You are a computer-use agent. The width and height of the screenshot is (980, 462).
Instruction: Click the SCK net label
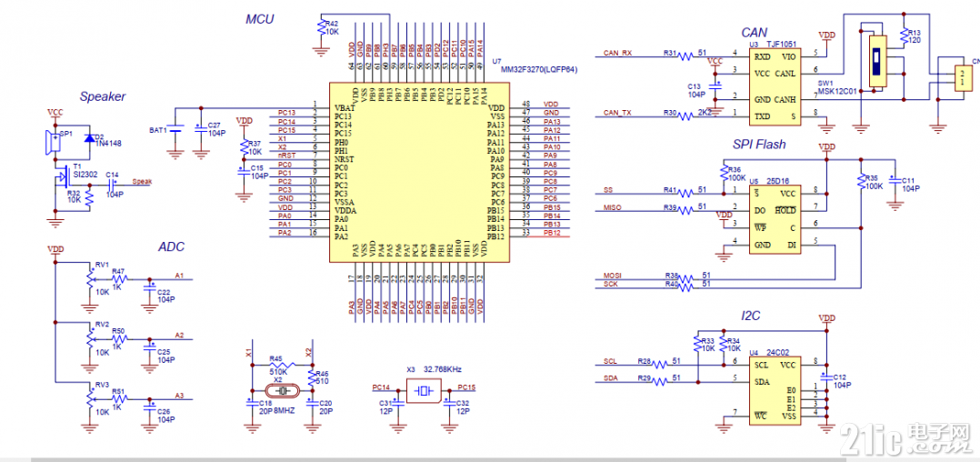tap(610, 283)
